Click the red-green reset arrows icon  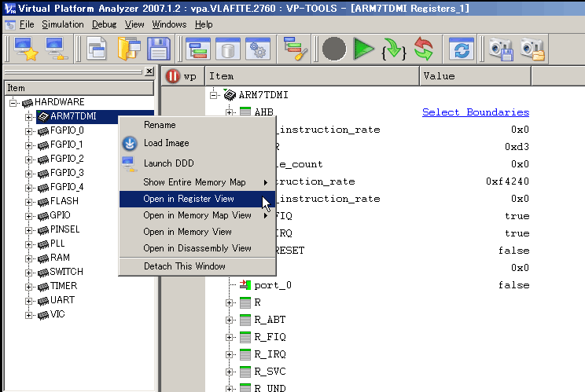(x=424, y=49)
